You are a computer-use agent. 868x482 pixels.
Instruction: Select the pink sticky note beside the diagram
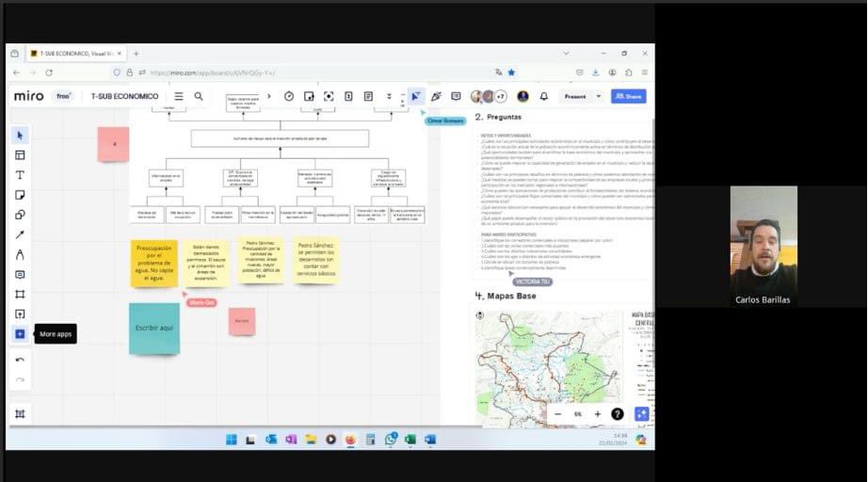coord(114,144)
